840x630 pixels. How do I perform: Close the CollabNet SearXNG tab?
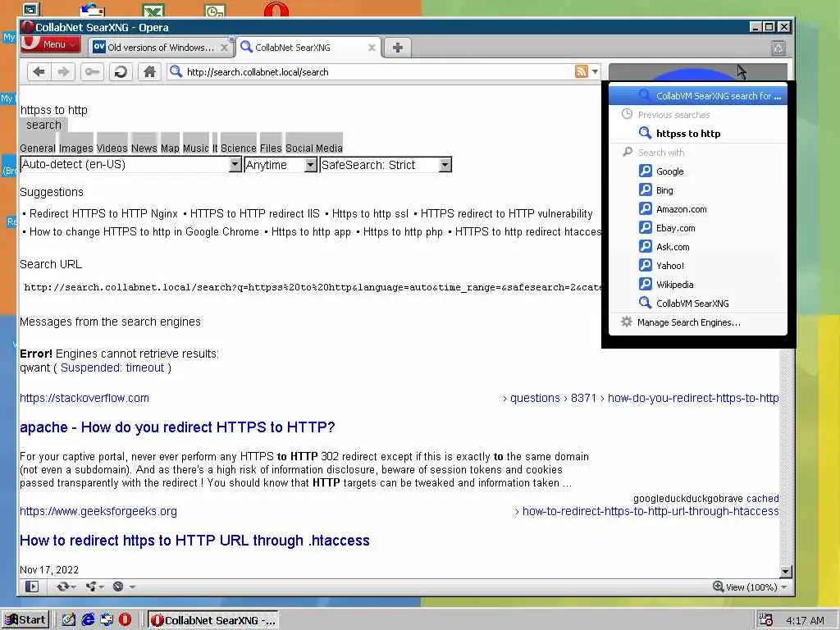[372, 48]
